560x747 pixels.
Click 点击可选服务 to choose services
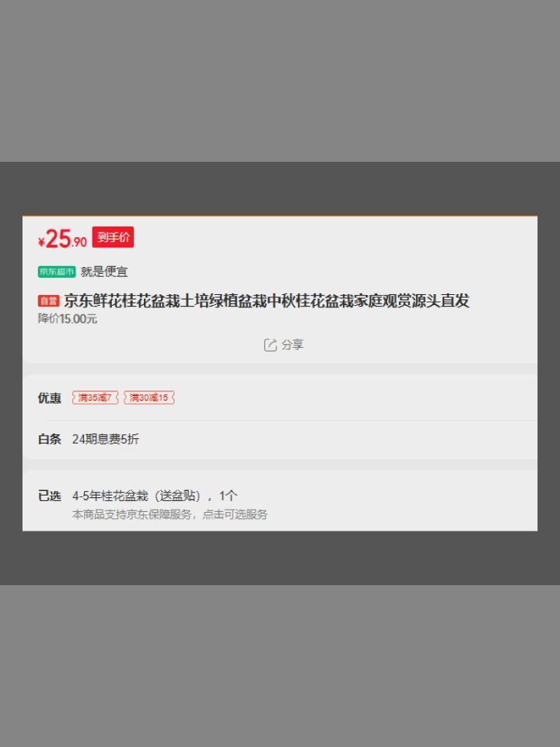pyautogui.click(x=235, y=514)
